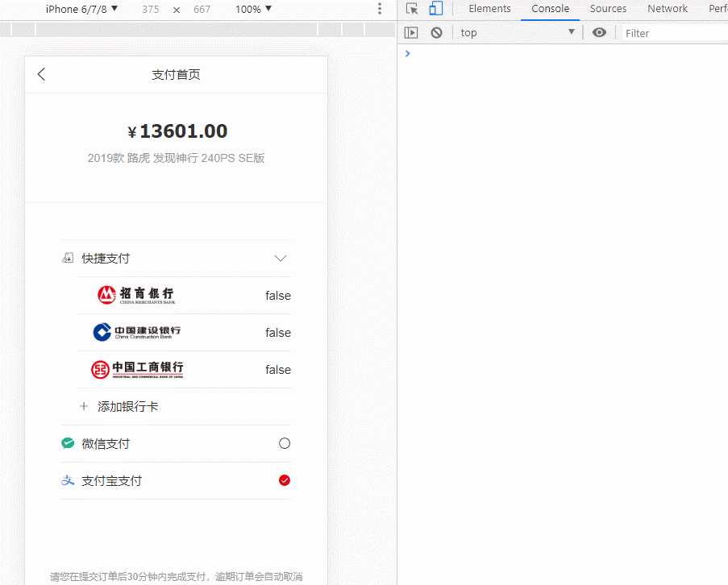Viewport: 728px width, 585px height.
Task: Switch to the Elements tab
Action: (x=489, y=8)
